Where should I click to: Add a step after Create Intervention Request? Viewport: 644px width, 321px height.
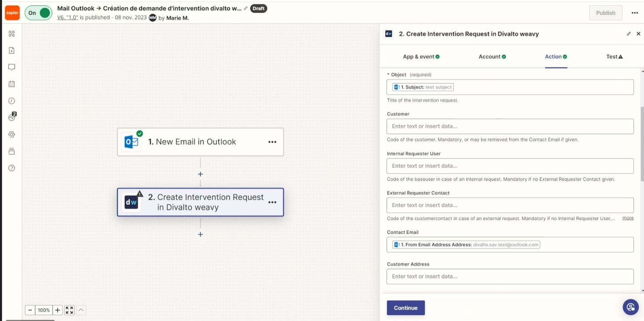pyautogui.click(x=200, y=235)
